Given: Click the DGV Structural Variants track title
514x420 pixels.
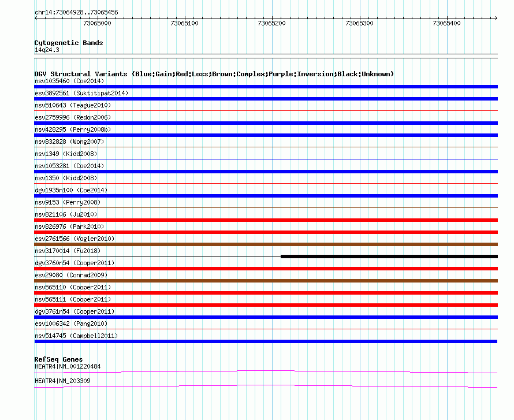Looking at the screenshot, I should pos(214,74).
